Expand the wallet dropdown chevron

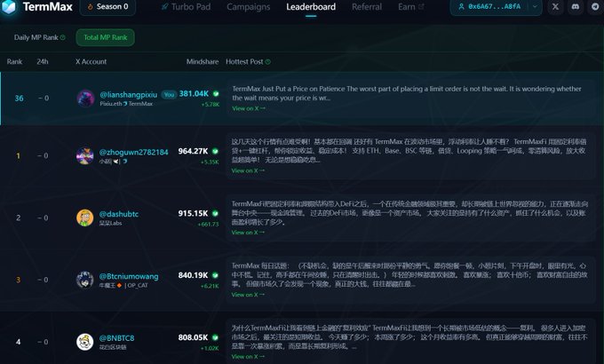tap(535, 6)
